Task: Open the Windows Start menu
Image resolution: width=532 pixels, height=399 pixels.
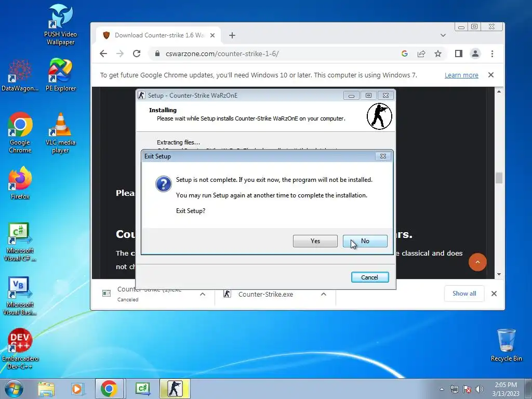Action: coord(14,389)
